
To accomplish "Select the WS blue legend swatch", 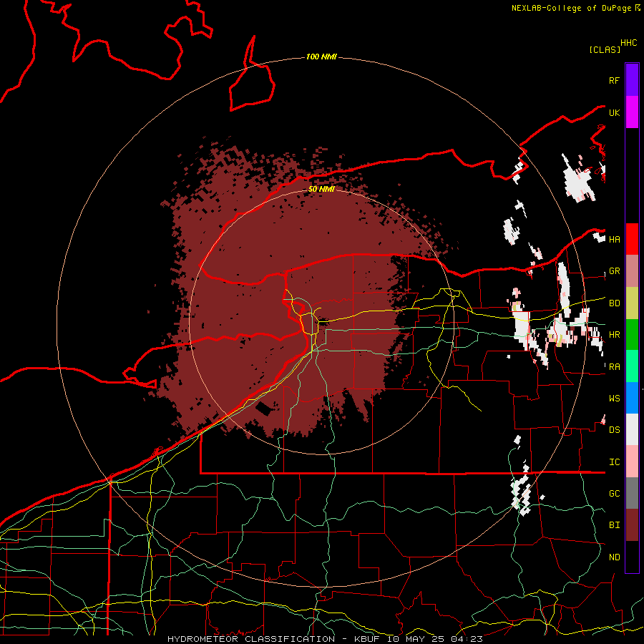I will point(632,398).
